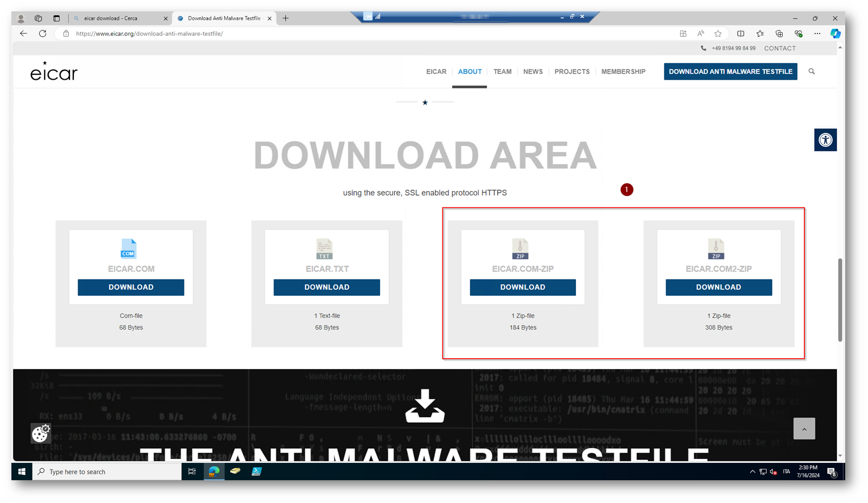868x503 pixels.
Task: Open the Browser essentials heart icon
Action: pyautogui.click(x=799, y=34)
